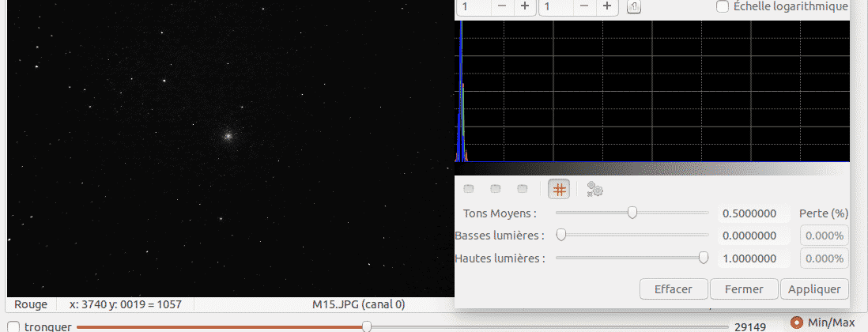Click the bright cluster core in the image

pyautogui.click(x=227, y=135)
